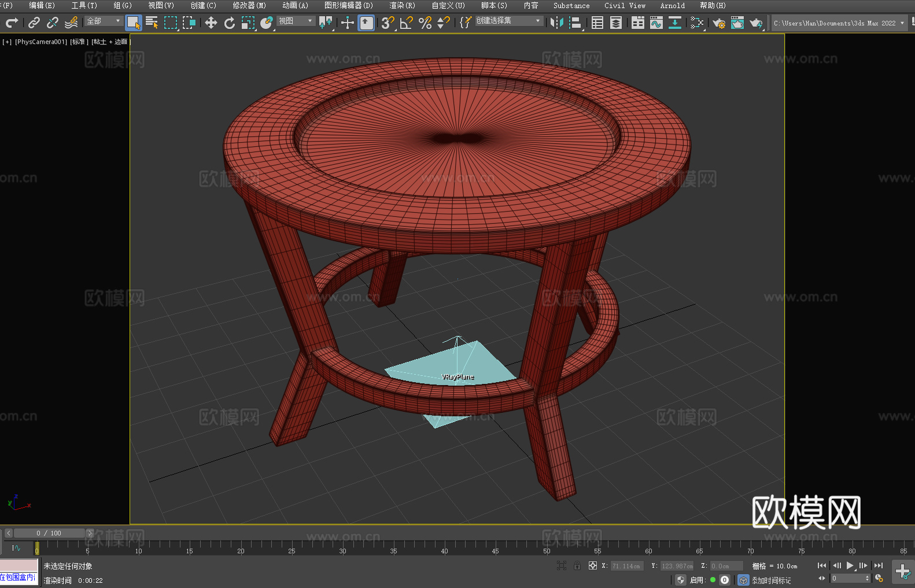Open named selection set dropdown '创建选择集'
The image size is (915, 588).
click(x=508, y=21)
